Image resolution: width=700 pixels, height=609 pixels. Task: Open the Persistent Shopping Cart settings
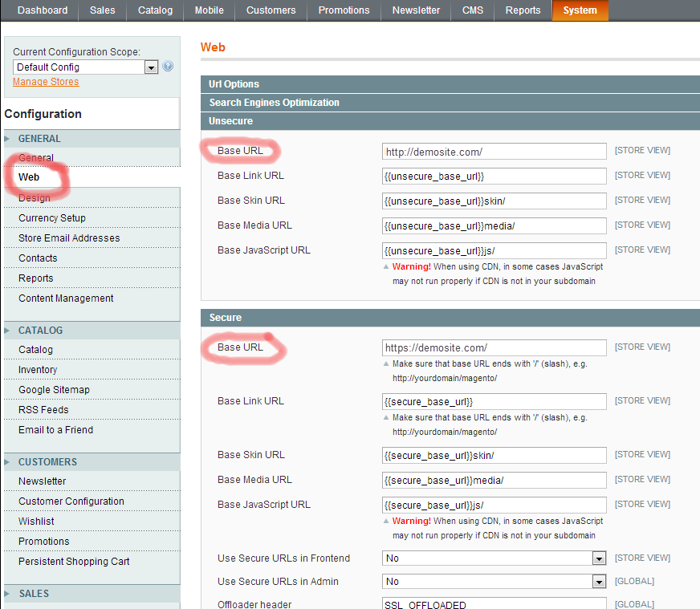(x=74, y=562)
